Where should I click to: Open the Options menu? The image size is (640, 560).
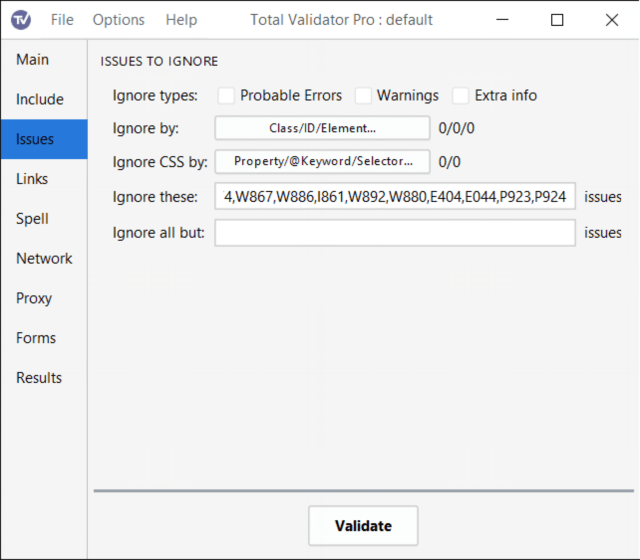tap(118, 20)
